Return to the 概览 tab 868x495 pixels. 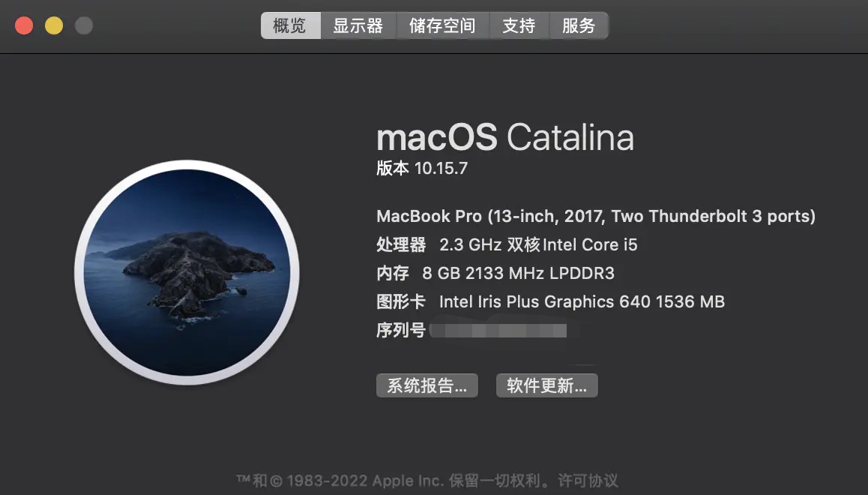click(290, 25)
